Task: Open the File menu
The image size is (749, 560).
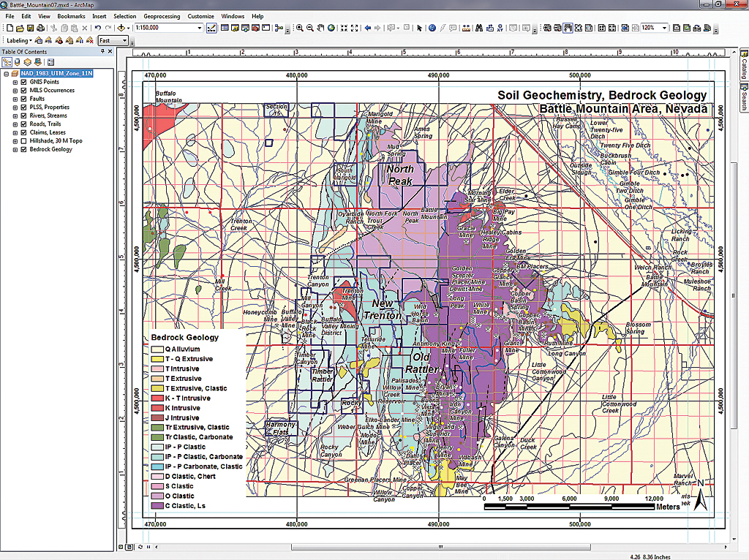Action: [10, 16]
